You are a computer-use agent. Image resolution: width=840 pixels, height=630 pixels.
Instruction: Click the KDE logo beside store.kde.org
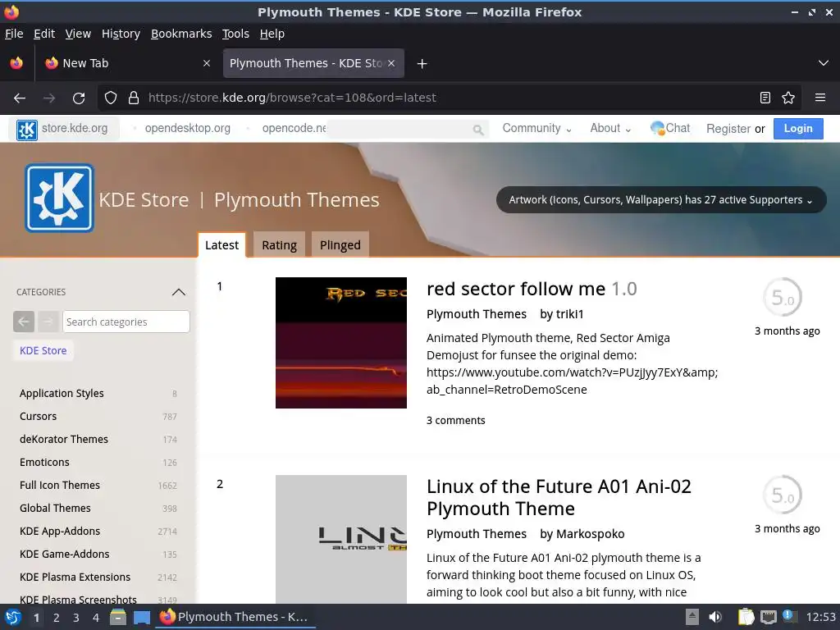pos(27,129)
